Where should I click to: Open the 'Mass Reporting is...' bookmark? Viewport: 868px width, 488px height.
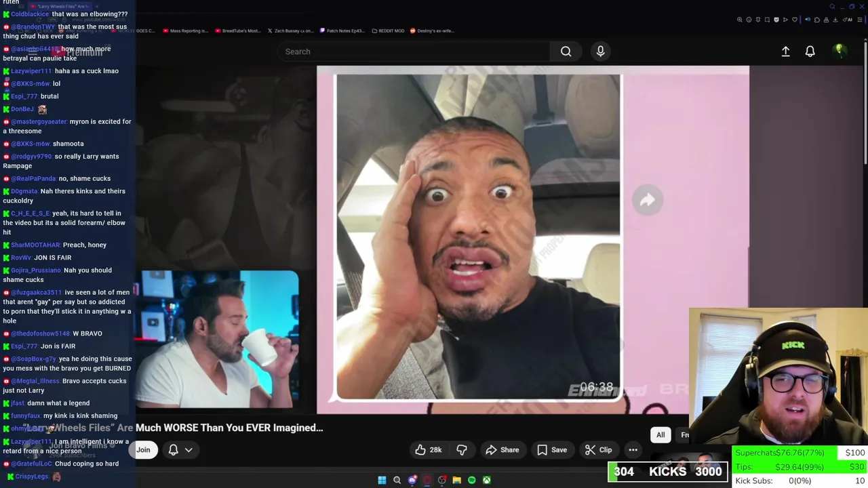[184, 30]
